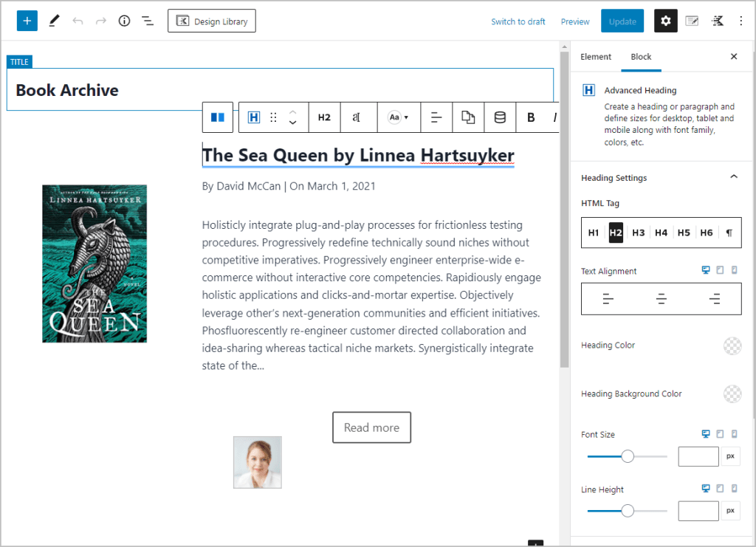The width and height of the screenshot is (756, 547).
Task: Switch to the Block tab
Action: [641, 57]
